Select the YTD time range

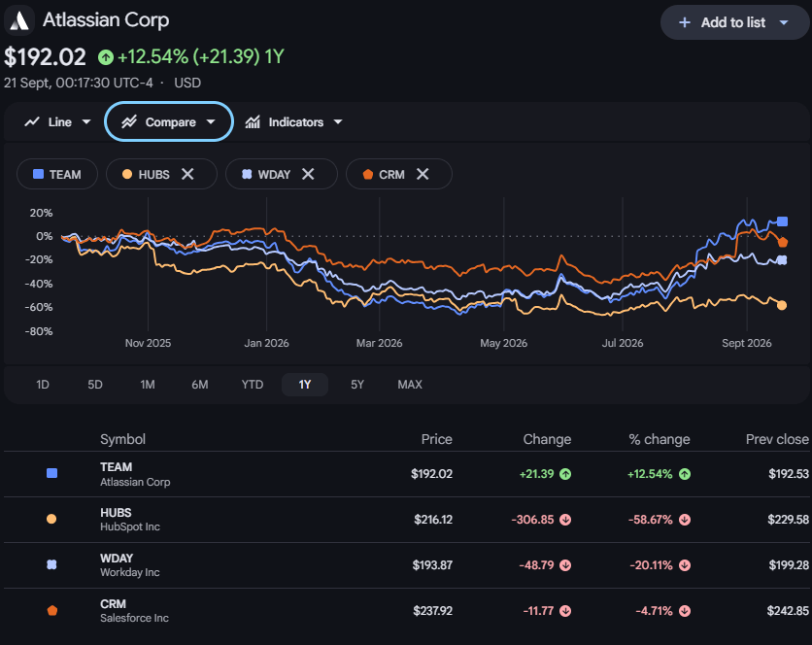(x=253, y=385)
